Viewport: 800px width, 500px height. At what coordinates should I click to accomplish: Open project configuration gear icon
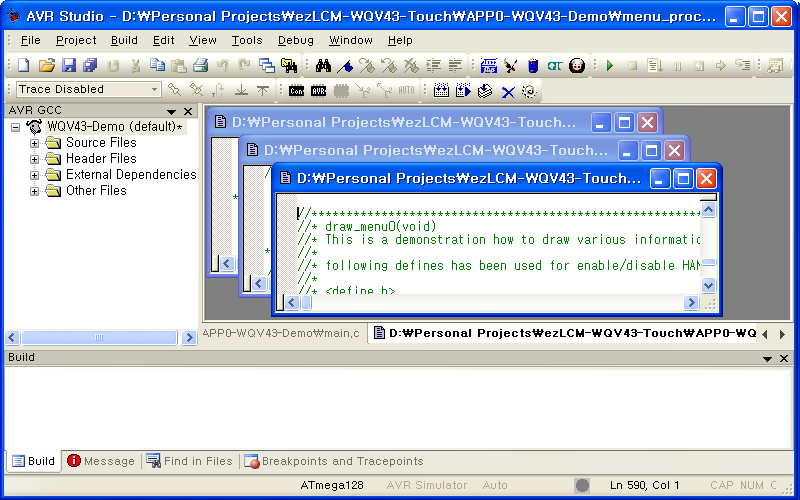[529, 91]
